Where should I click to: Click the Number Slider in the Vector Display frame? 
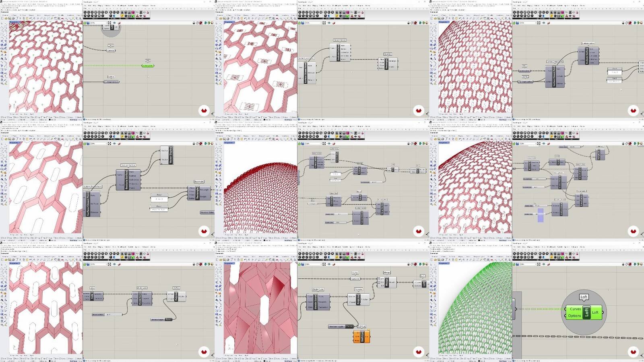click(x=207, y=212)
